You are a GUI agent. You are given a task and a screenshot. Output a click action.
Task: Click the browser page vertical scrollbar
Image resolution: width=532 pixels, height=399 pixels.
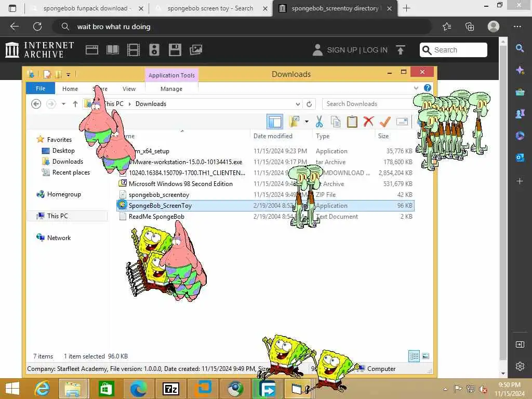click(503, 204)
